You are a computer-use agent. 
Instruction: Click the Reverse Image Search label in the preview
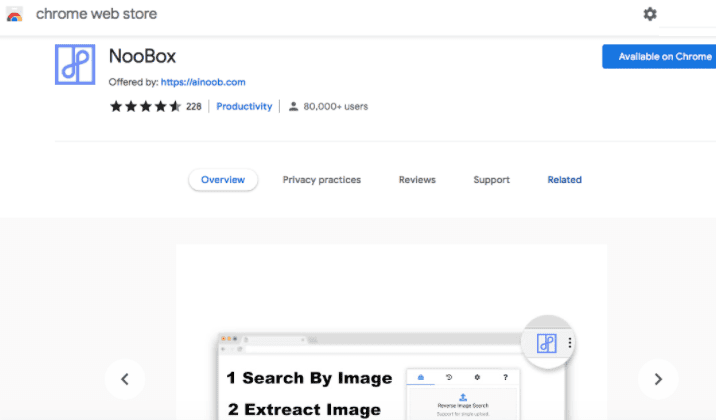click(463, 405)
